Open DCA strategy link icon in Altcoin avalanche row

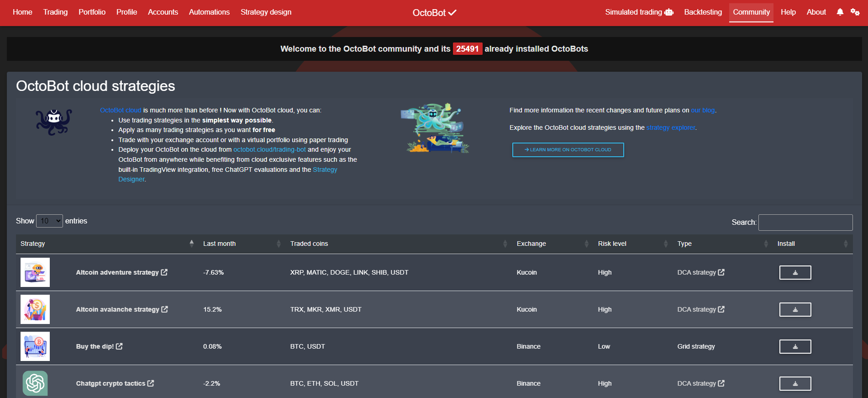pos(721,309)
